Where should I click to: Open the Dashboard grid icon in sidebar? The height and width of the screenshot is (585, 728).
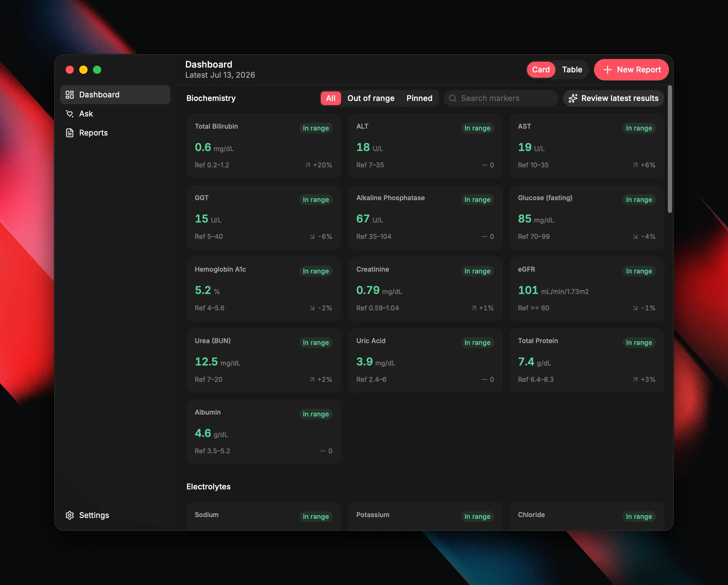(x=70, y=94)
